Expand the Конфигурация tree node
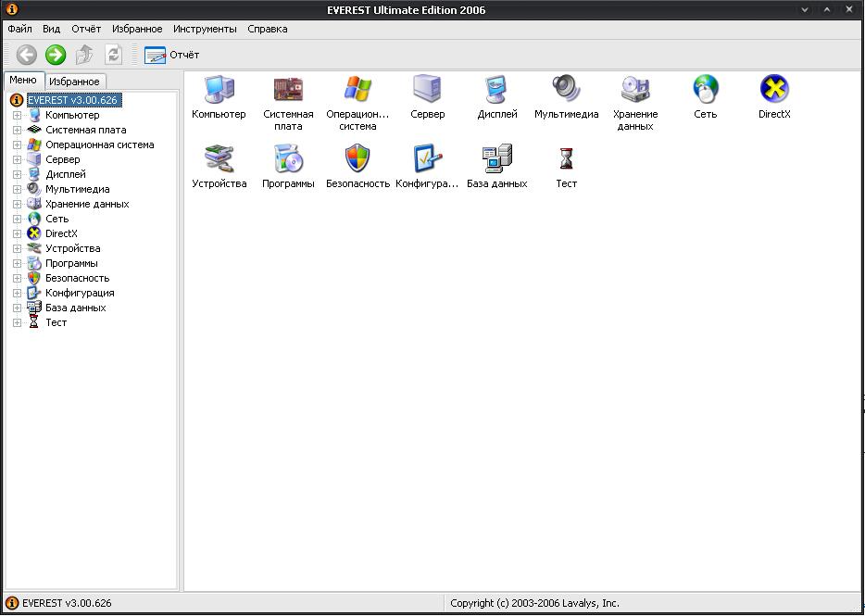 point(17,294)
